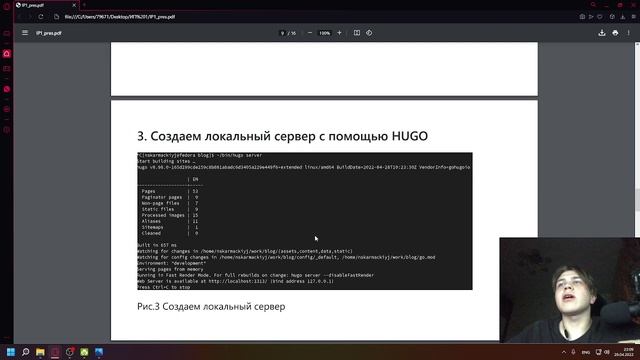640x360 pixels.
Task: Take a snapshot with camera icon
Action: (582, 17)
